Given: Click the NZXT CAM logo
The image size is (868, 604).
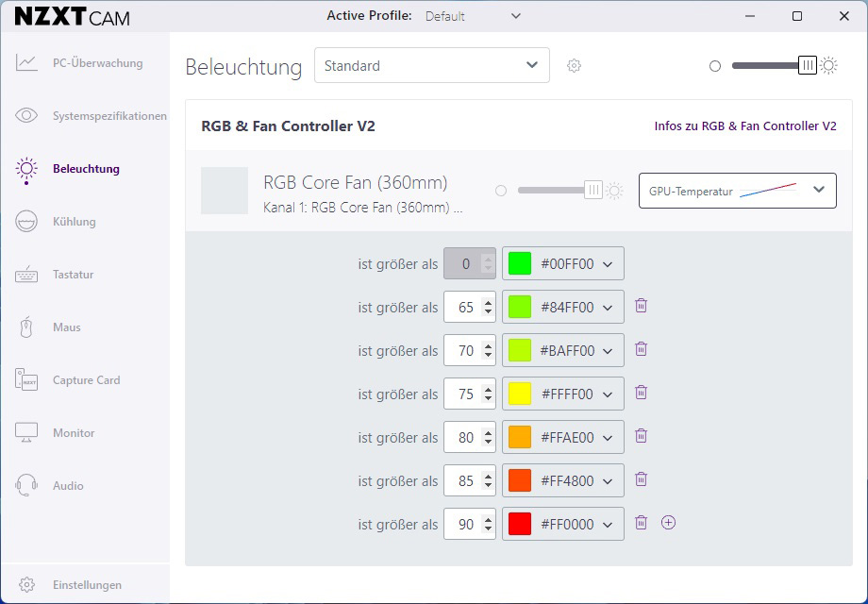Looking at the screenshot, I should tap(73, 17).
